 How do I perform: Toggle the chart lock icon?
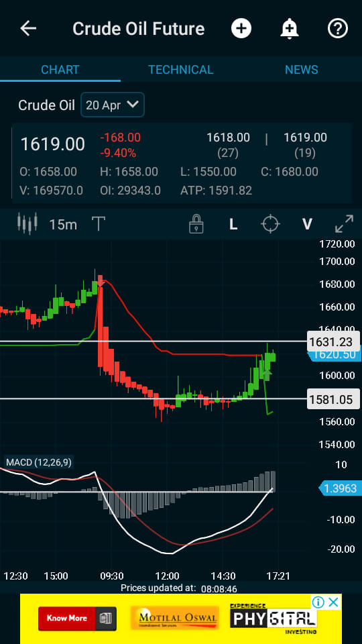[196, 224]
